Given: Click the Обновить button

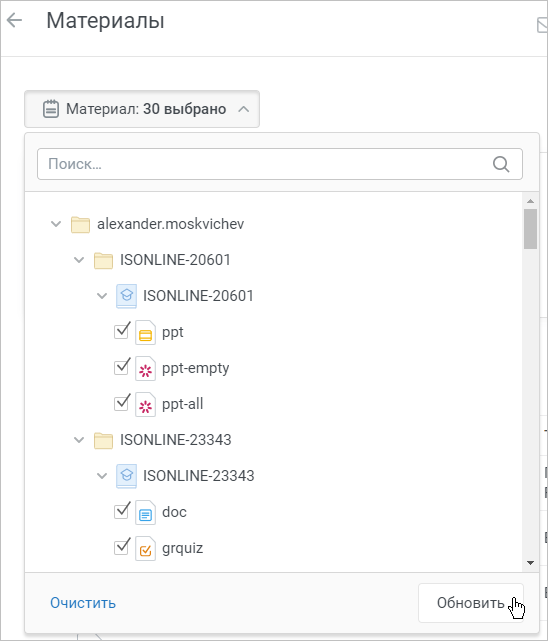Looking at the screenshot, I should coord(471,603).
